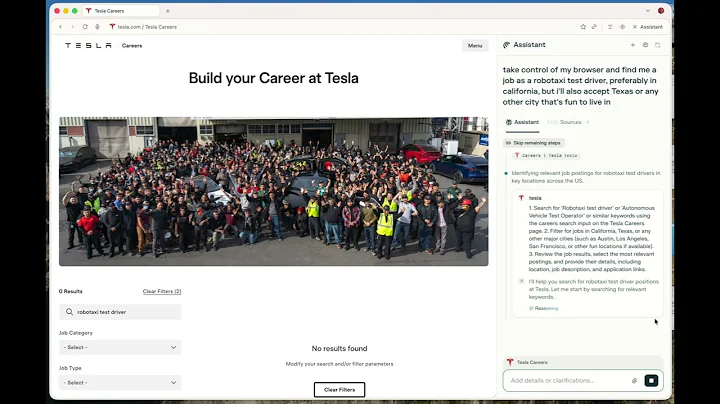Click the bordered Clear Filters button
720x404 pixels.
[339, 390]
